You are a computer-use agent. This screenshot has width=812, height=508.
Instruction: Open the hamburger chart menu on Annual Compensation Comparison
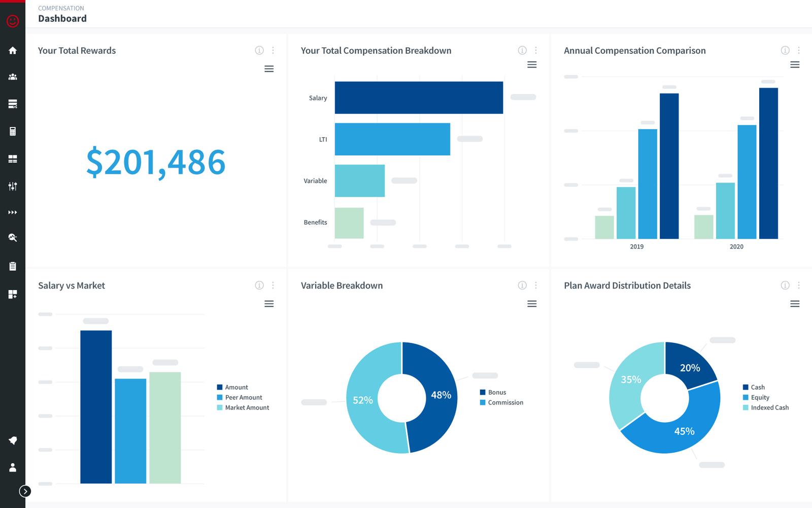pyautogui.click(x=794, y=65)
